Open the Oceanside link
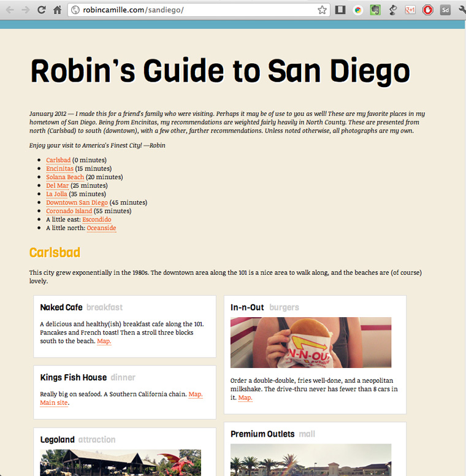466x476 pixels. (x=101, y=228)
